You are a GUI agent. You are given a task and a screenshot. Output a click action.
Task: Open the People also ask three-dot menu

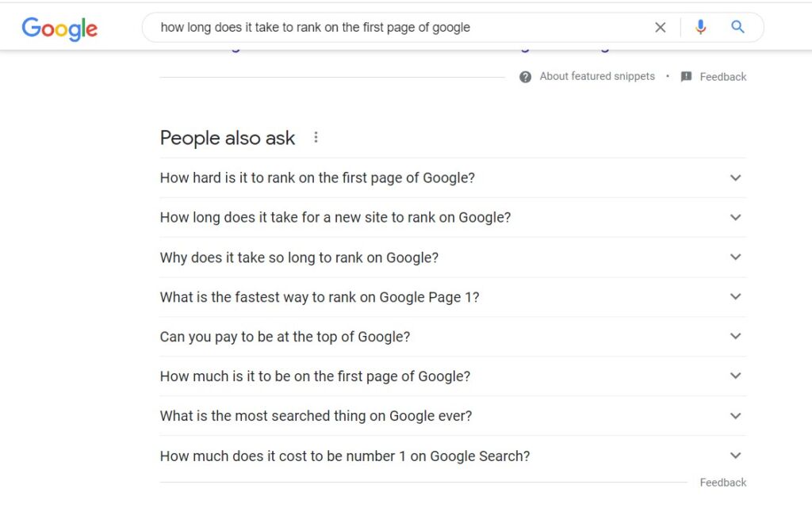click(316, 136)
